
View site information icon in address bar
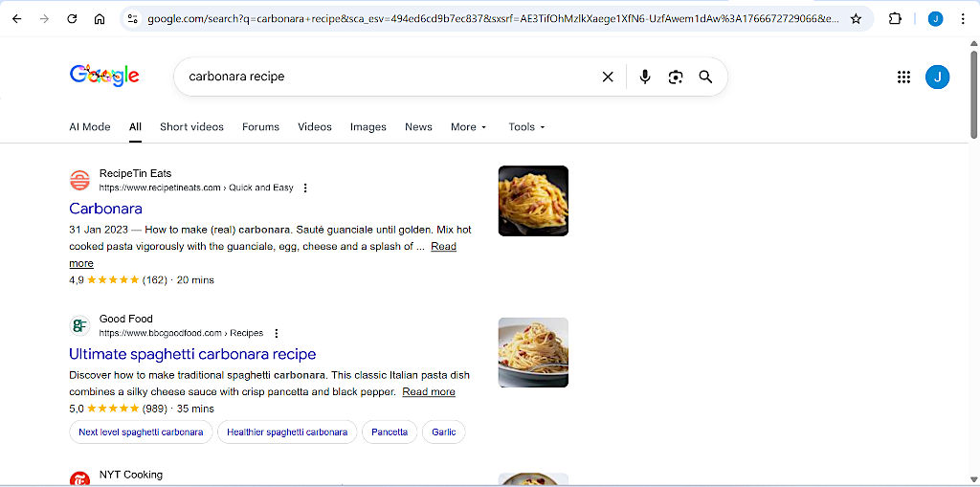tap(132, 19)
